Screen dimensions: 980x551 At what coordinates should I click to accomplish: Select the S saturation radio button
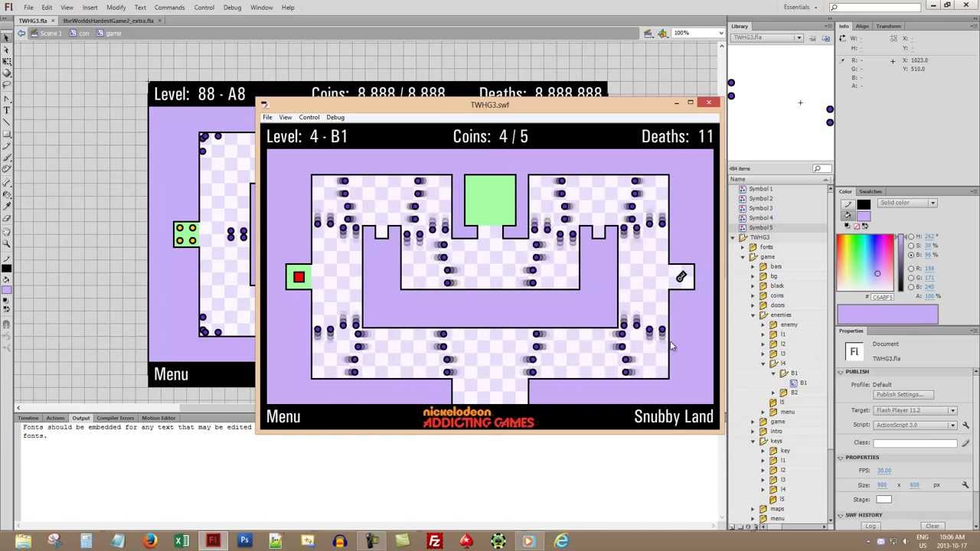coord(912,245)
